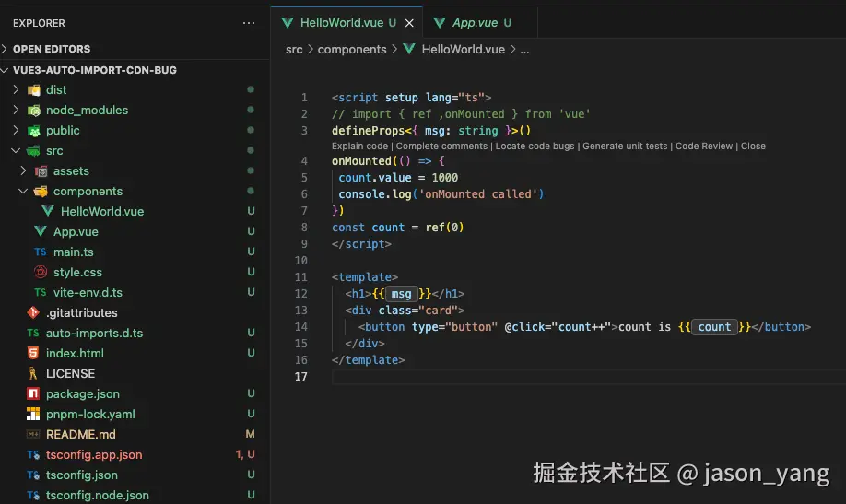
Task: Click the pnpm-lock.yaml file icon
Action: (33, 414)
